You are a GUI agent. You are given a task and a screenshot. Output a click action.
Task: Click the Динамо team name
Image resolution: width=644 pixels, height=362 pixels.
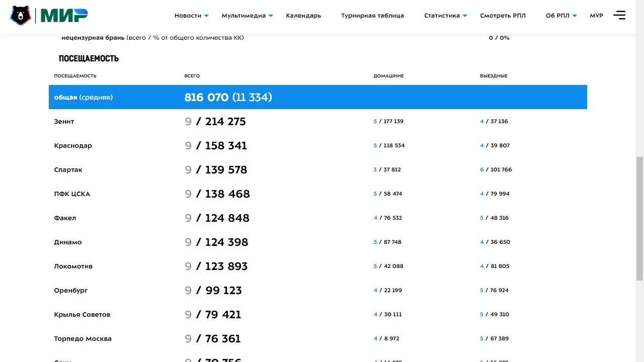[68, 242]
